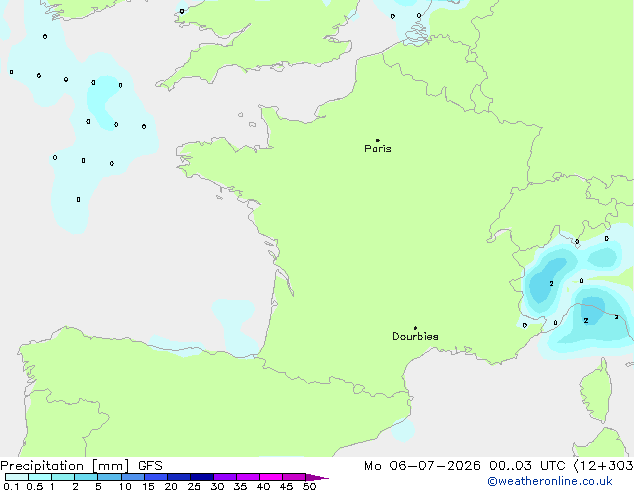
Task: Click the 'Mo 06-07-2026' date text
Action: tap(422, 466)
